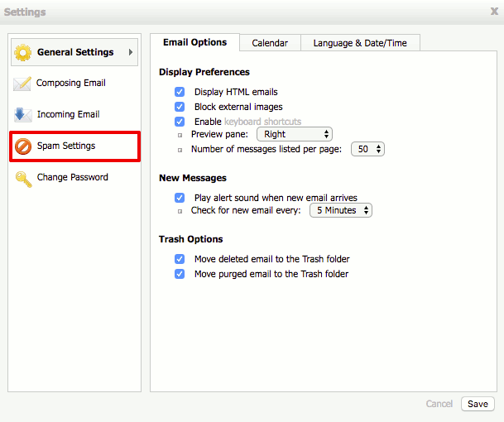Click the Cancel button
The width and height of the screenshot is (504, 422).
click(439, 404)
